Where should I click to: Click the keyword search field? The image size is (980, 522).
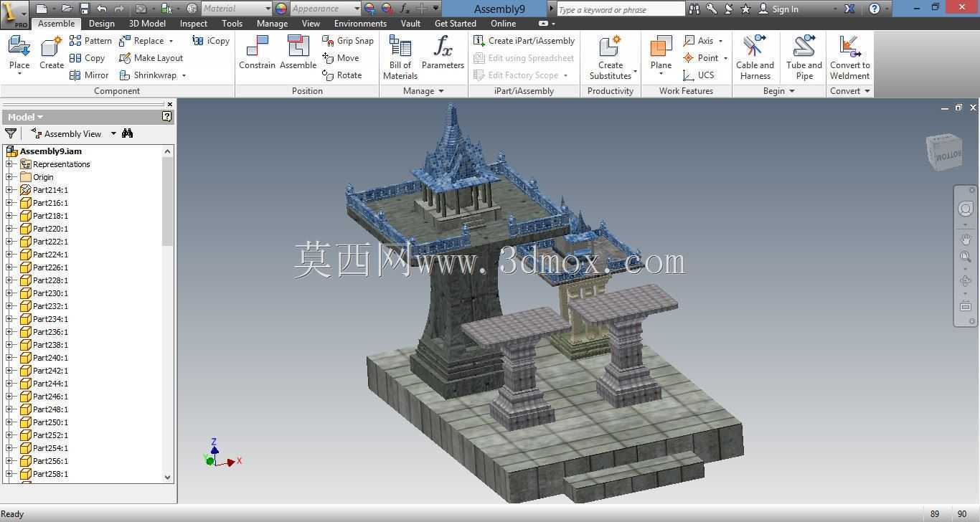click(x=621, y=9)
